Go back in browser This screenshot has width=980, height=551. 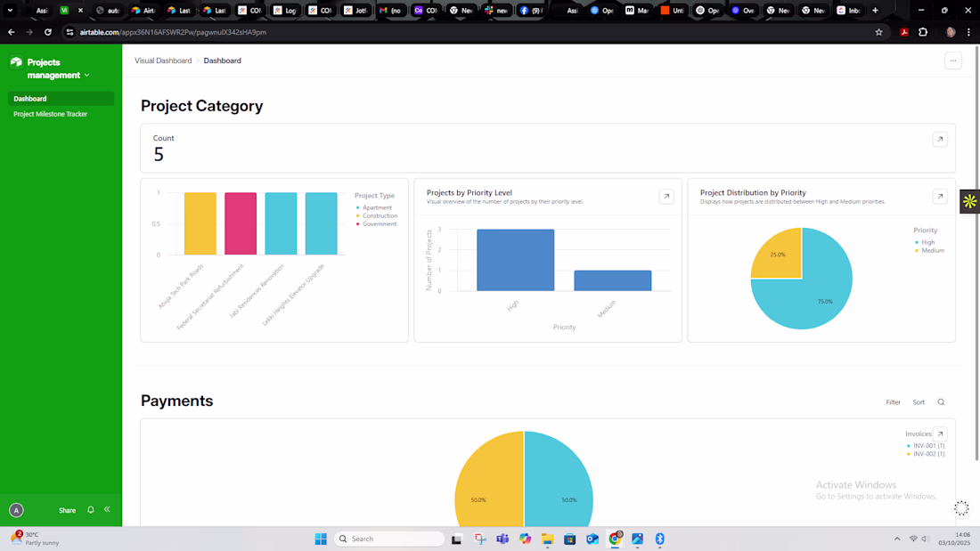pyautogui.click(x=12, y=32)
